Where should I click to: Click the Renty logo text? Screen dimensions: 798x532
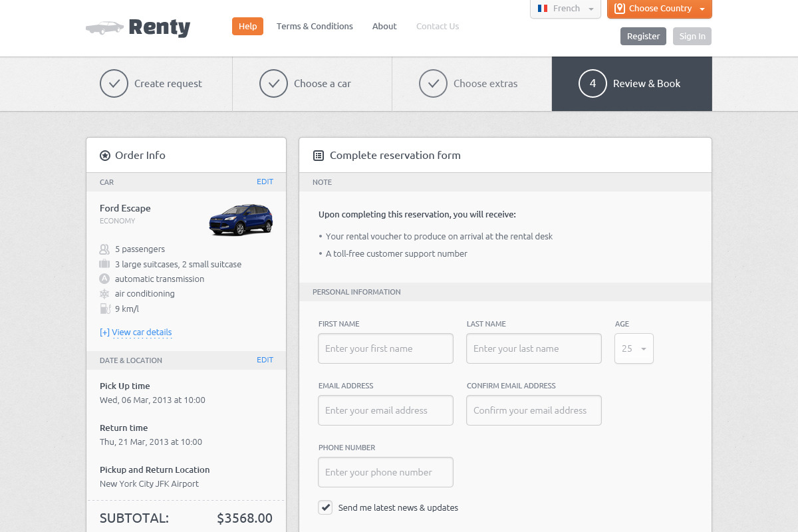click(160, 27)
